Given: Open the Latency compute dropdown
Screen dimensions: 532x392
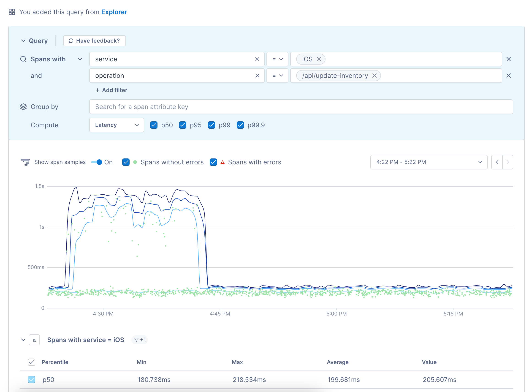Looking at the screenshot, I should click(x=116, y=125).
